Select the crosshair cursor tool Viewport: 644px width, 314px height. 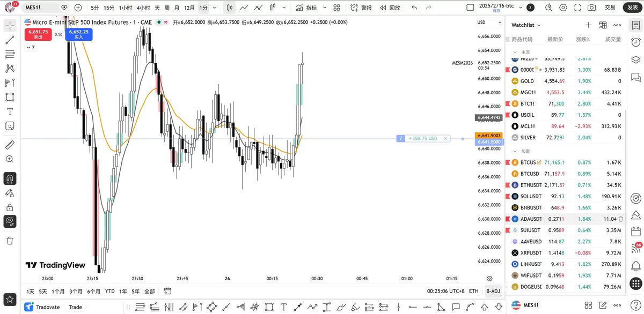[10, 26]
